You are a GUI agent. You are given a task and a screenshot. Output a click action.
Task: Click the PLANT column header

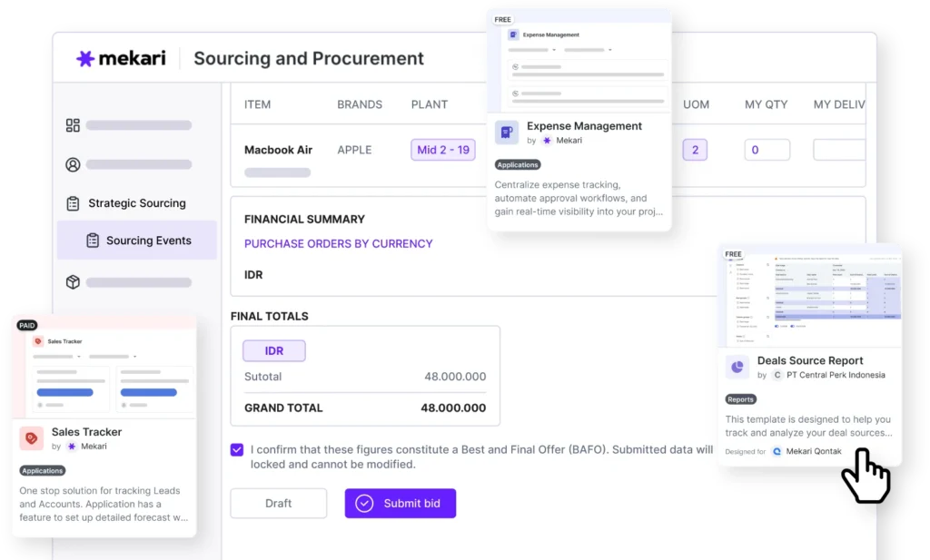(x=430, y=104)
